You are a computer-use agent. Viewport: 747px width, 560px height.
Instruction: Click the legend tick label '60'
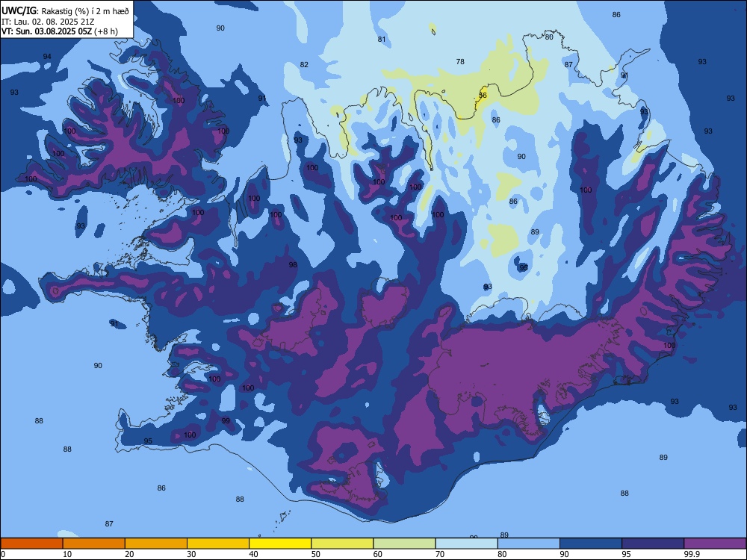pos(378,554)
